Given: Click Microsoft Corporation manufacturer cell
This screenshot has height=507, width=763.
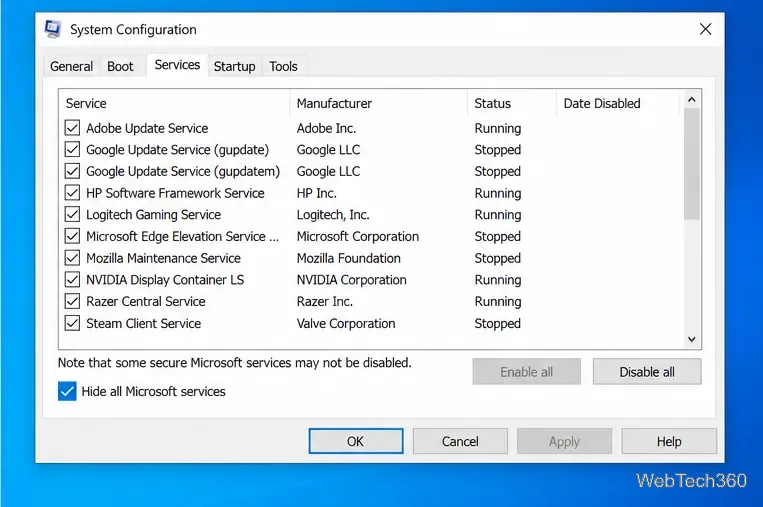Looking at the screenshot, I should (x=358, y=236).
